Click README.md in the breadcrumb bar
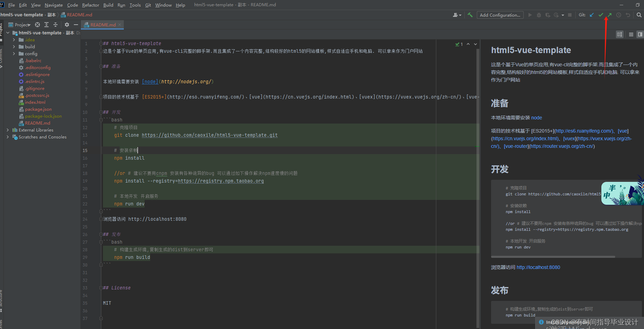The height and width of the screenshot is (329, 644). 79,15
